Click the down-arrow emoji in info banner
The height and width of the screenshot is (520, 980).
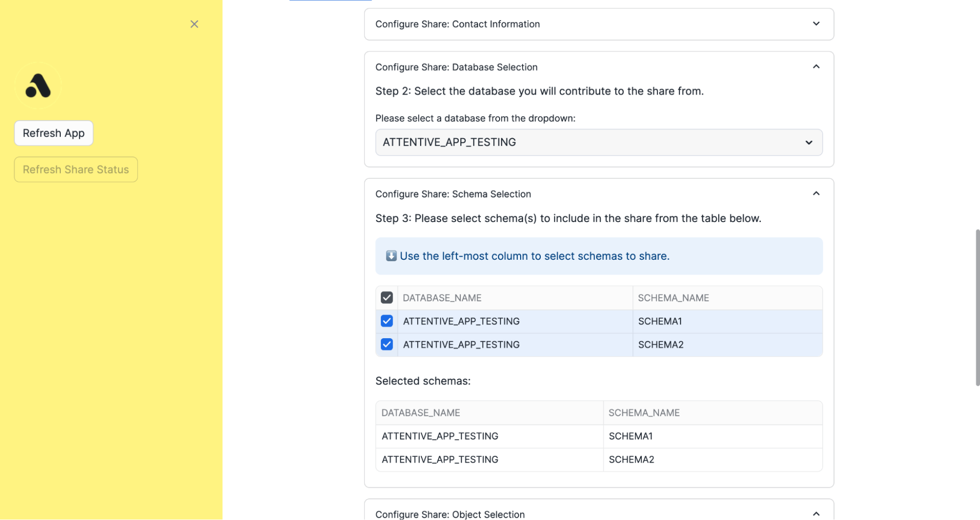click(391, 256)
